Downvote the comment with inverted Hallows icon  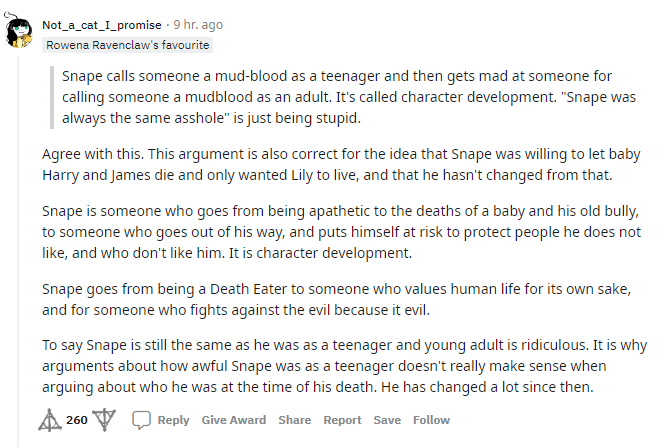point(104,420)
